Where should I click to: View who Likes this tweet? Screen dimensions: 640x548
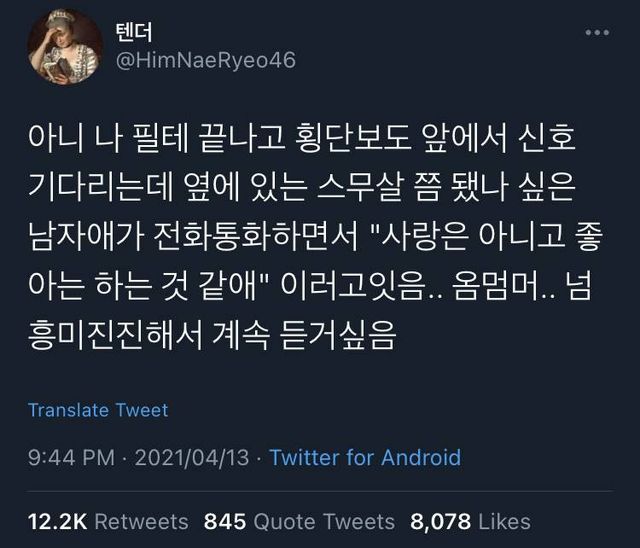tap(504, 521)
